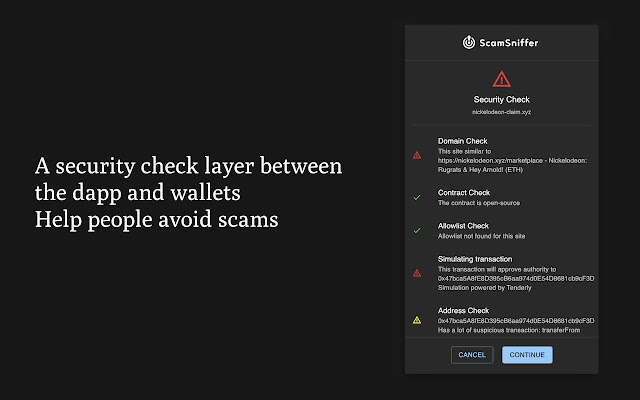Click the ScamSniffer title text
Viewport: 640px width, 400px height.
(509, 42)
